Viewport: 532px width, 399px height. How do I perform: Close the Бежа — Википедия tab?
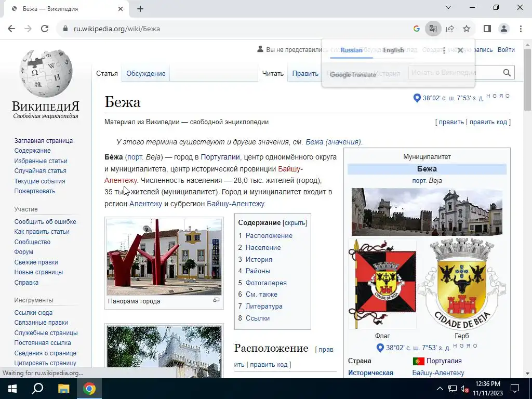pos(121,9)
